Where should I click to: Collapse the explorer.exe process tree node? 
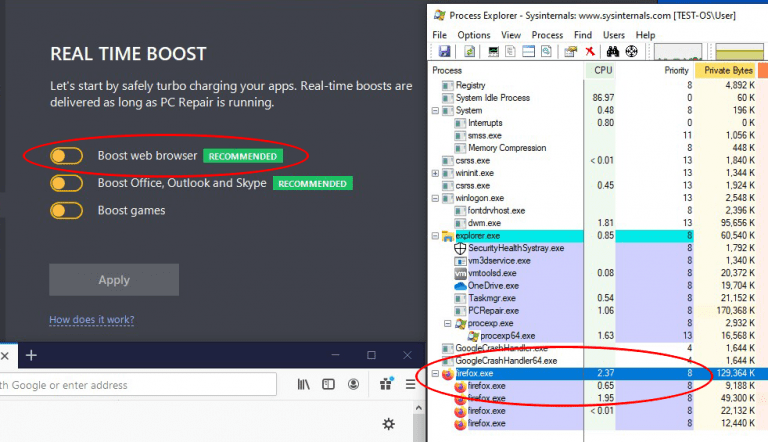(x=435, y=236)
